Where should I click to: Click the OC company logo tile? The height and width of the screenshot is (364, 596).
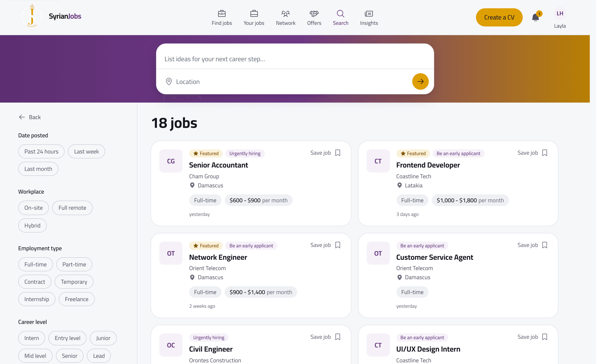(x=171, y=345)
